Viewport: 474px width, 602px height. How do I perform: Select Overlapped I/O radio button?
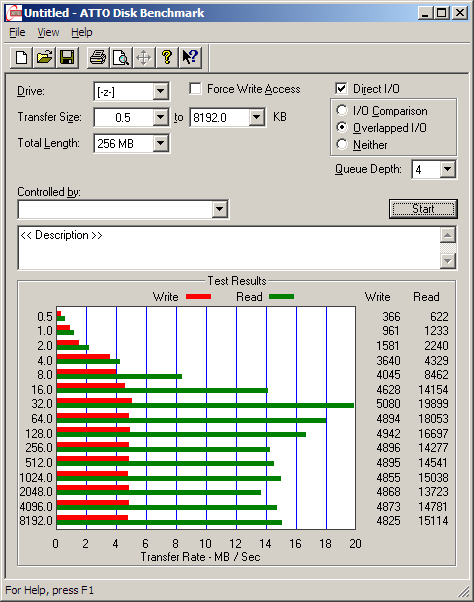pos(342,127)
